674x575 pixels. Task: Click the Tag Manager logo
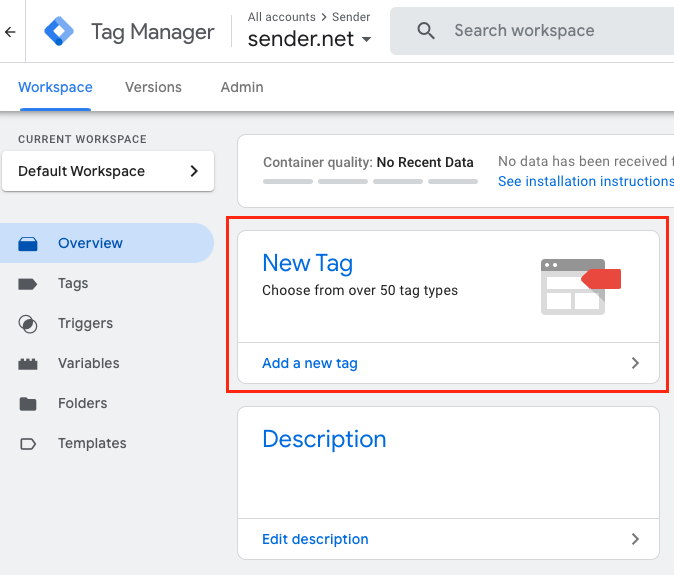[59, 32]
